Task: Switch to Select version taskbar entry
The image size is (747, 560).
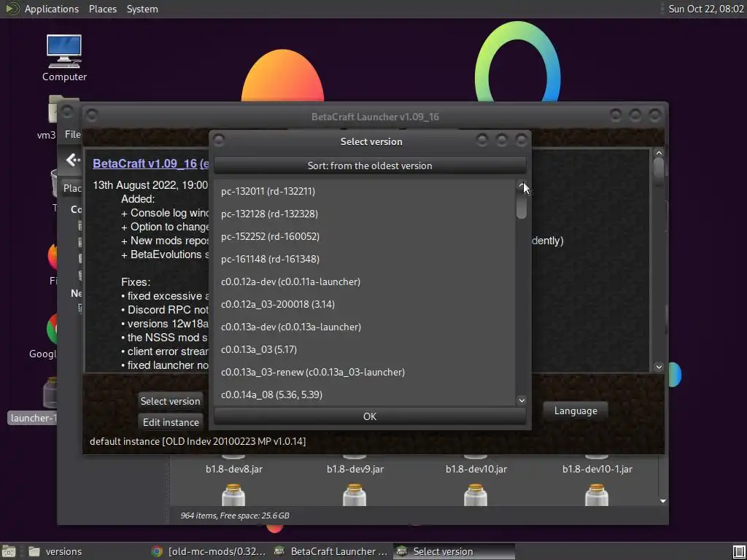Action: click(x=454, y=551)
